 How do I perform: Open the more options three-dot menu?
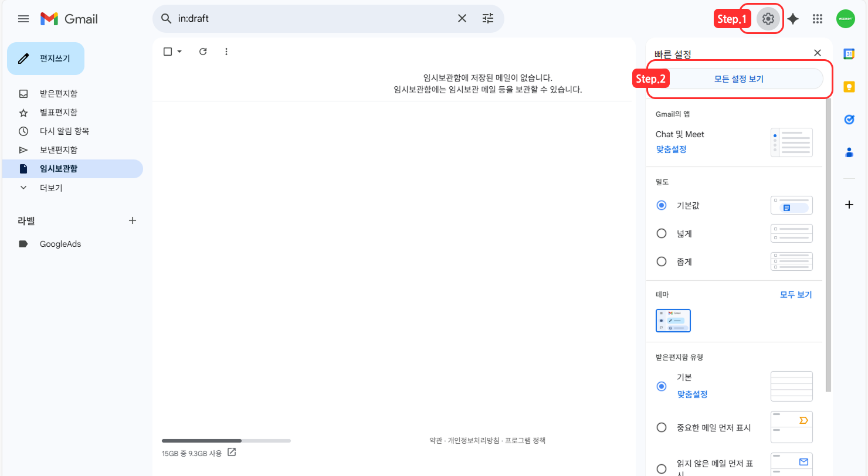point(226,52)
